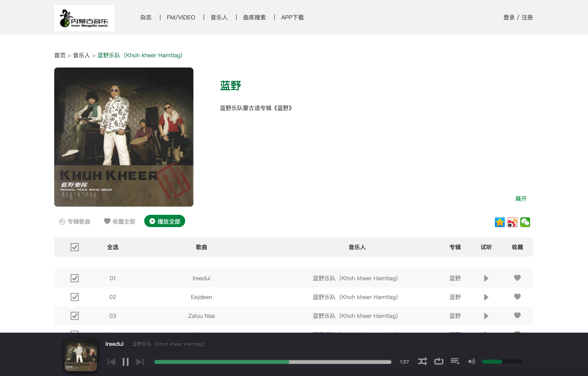Open the playlist queue icon

tap(455, 361)
